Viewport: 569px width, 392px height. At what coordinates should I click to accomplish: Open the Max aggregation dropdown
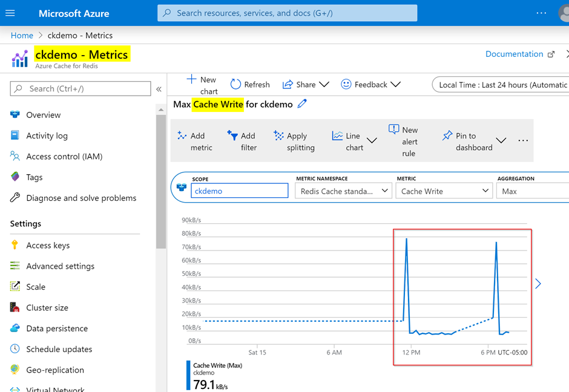tap(533, 191)
